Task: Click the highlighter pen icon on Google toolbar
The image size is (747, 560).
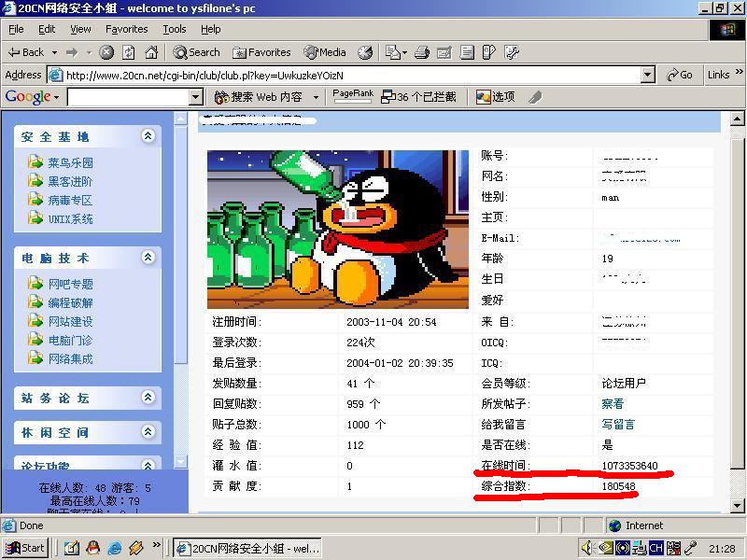Action: pos(535,97)
